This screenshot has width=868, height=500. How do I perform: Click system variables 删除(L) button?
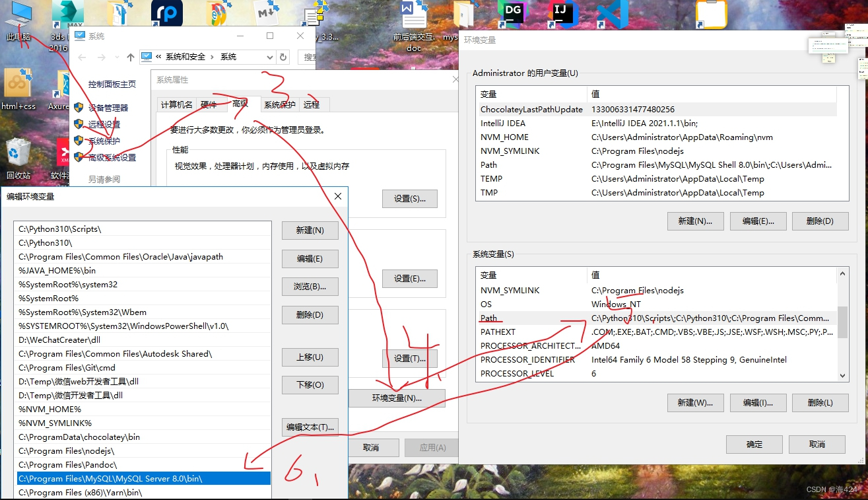(820, 402)
